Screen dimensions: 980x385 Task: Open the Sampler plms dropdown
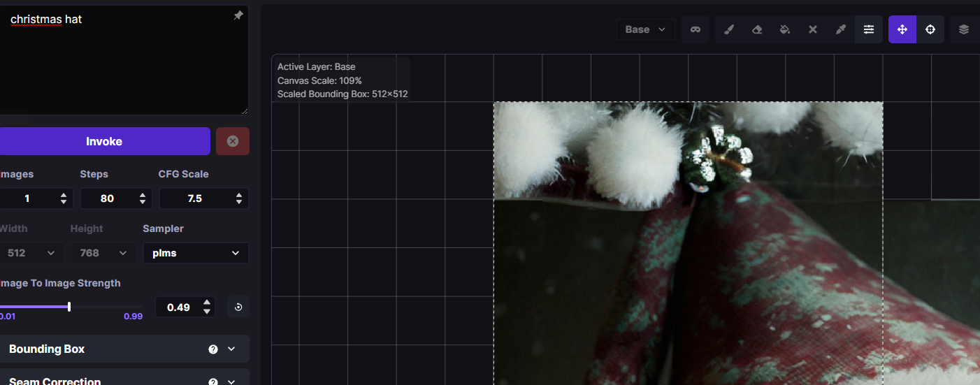coord(196,253)
